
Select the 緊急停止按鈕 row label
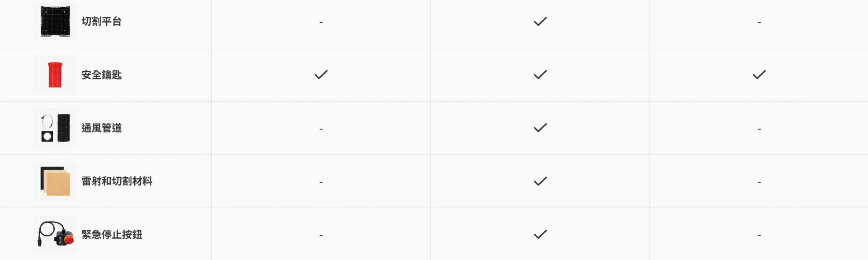[x=112, y=234]
